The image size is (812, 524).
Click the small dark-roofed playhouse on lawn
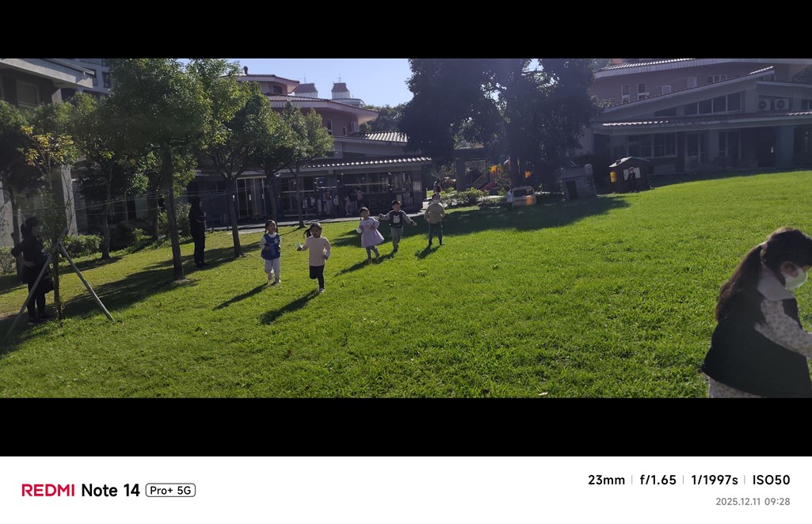point(629,174)
